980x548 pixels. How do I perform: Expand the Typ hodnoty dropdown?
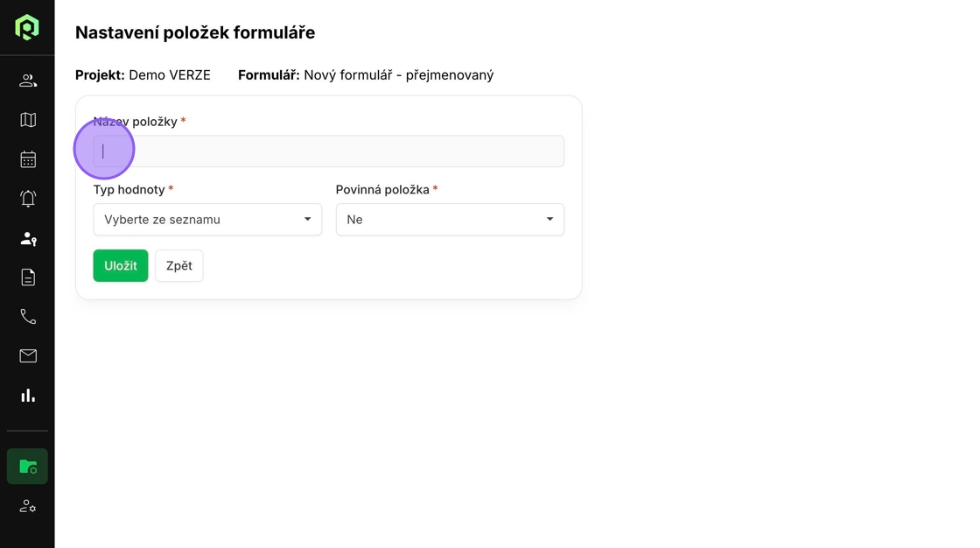[x=207, y=220]
